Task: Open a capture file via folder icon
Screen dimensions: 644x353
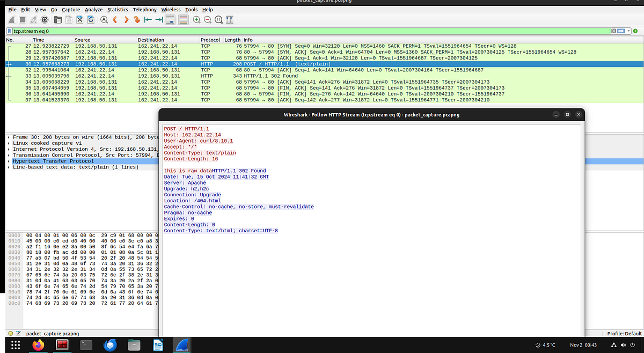Action: point(58,20)
